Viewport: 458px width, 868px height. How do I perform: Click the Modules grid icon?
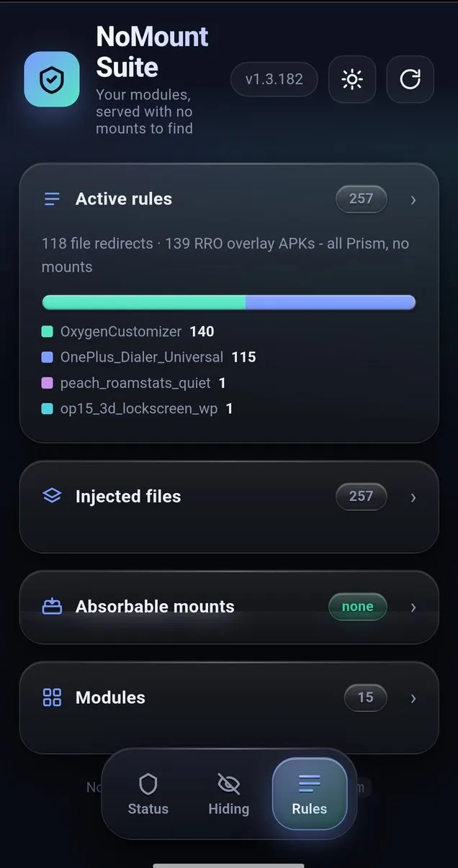coord(52,697)
